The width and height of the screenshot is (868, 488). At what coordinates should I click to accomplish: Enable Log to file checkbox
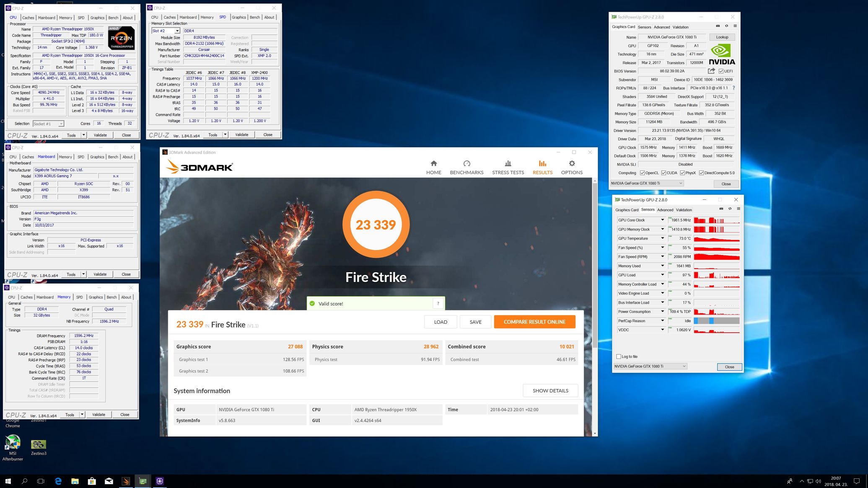[x=619, y=356]
